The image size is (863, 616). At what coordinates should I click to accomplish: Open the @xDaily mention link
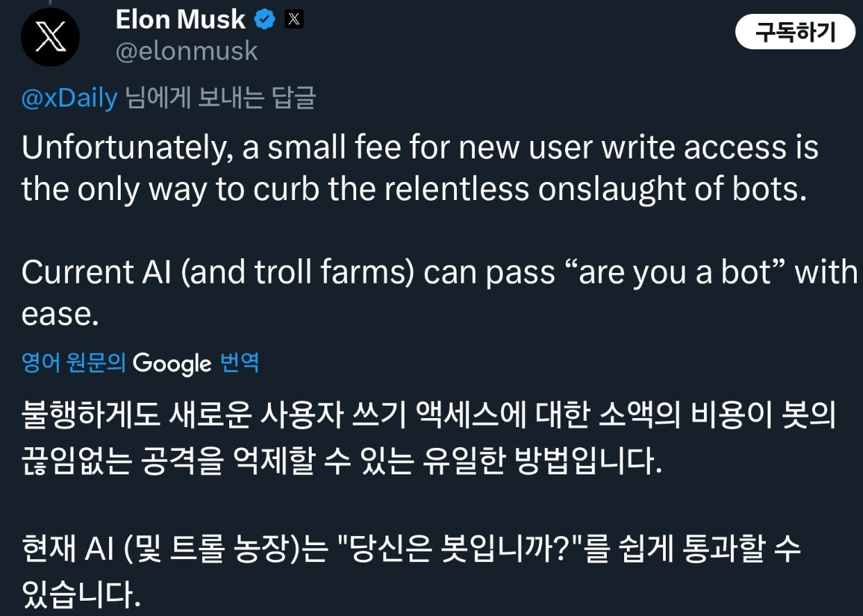[x=69, y=99]
